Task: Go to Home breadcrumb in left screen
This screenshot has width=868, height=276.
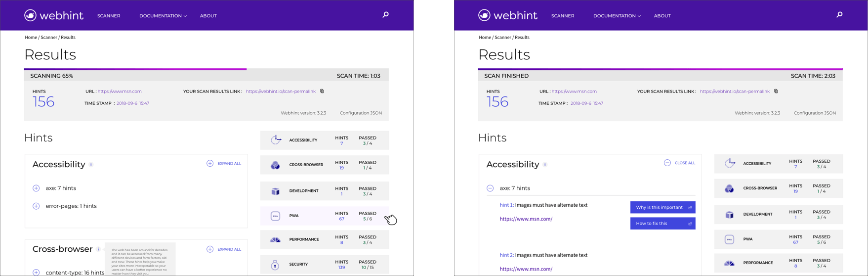Action: (31, 37)
